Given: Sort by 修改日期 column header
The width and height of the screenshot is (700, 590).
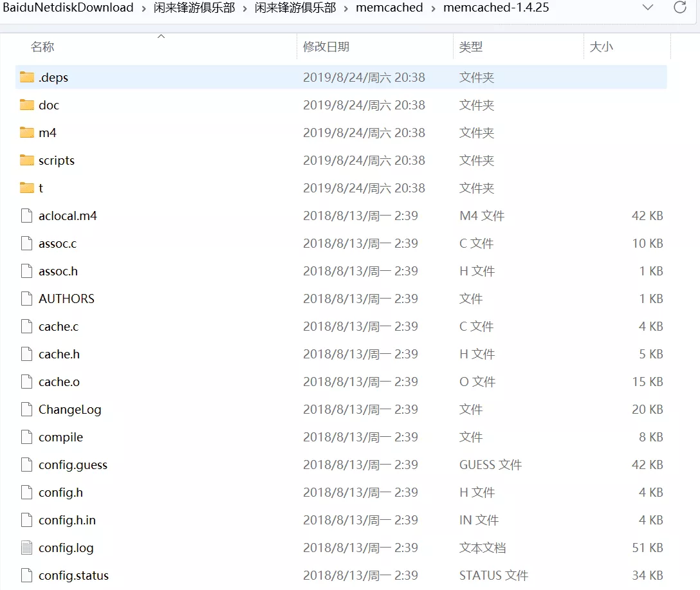Looking at the screenshot, I should point(326,47).
